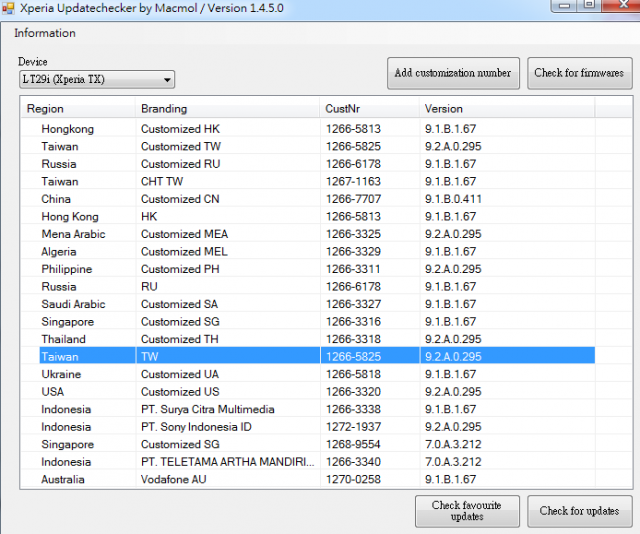Viewport: 640px width, 534px height.
Task: Click Check for firmwares button
Action: (x=579, y=73)
